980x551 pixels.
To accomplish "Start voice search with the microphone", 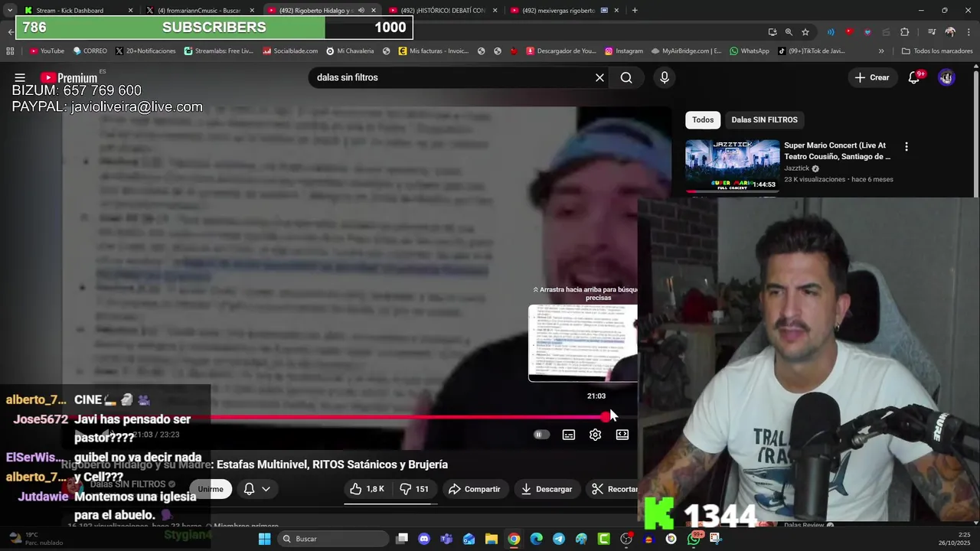I will click(664, 77).
